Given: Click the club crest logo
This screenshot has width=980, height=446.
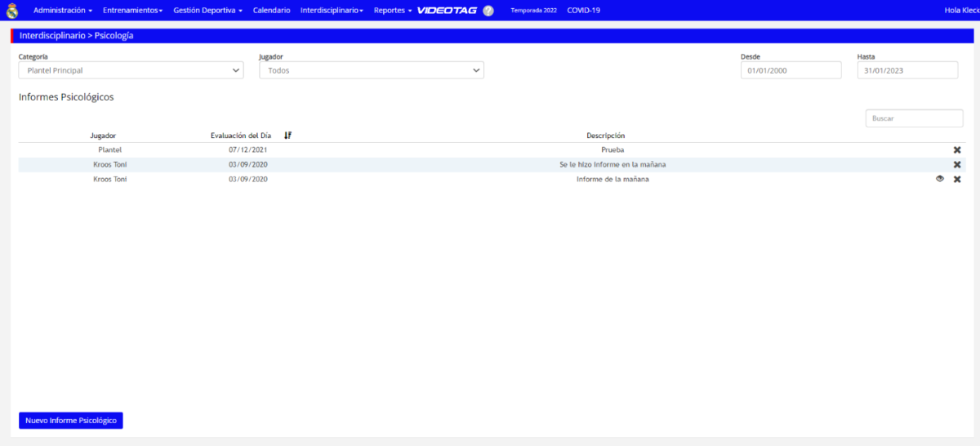Looking at the screenshot, I should click(x=12, y=11).
